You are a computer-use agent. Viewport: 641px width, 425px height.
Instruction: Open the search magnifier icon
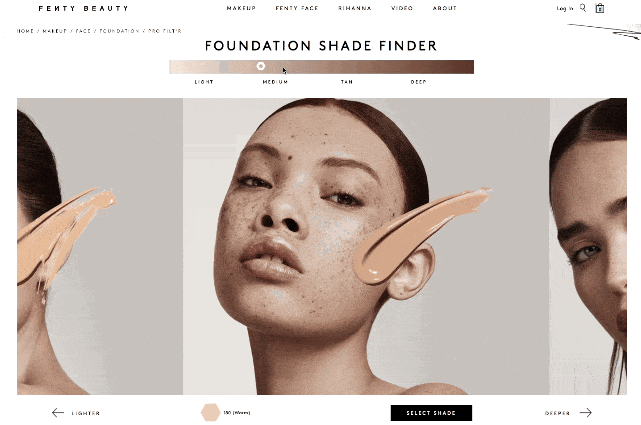point(583,8)
